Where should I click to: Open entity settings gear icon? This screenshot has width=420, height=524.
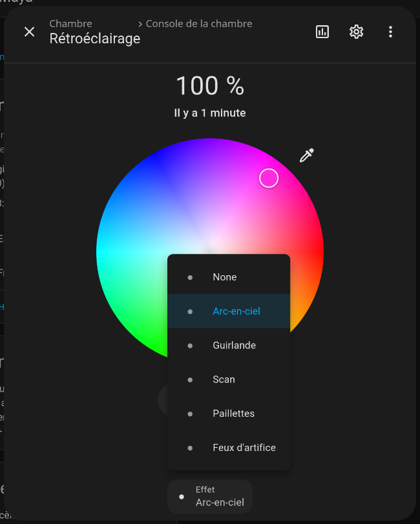point(357,32)
